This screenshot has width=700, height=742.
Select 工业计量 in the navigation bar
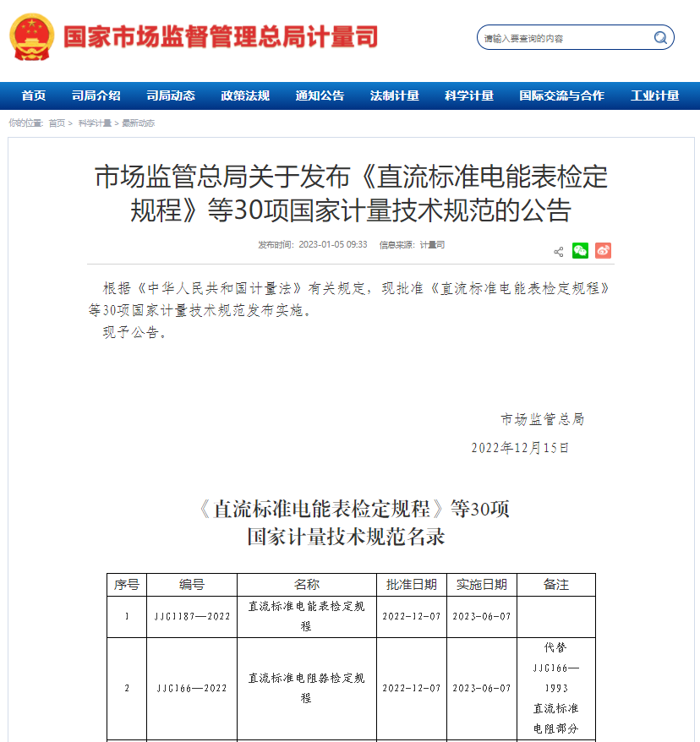pos(655,95)
